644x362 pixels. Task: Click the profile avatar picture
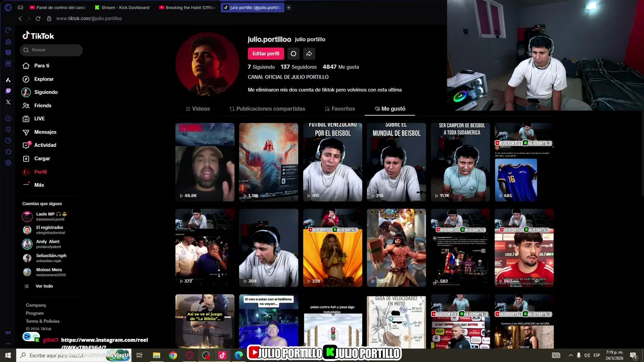pos(207,64)
